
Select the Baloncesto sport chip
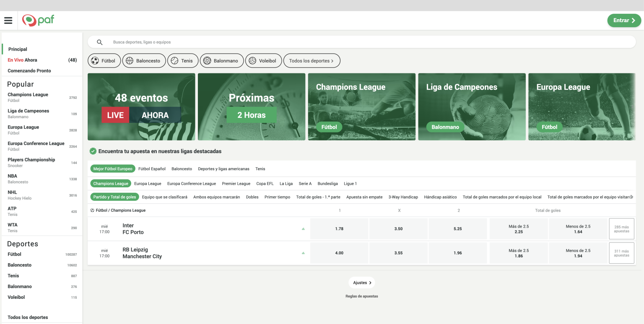(x=144, y=61)
